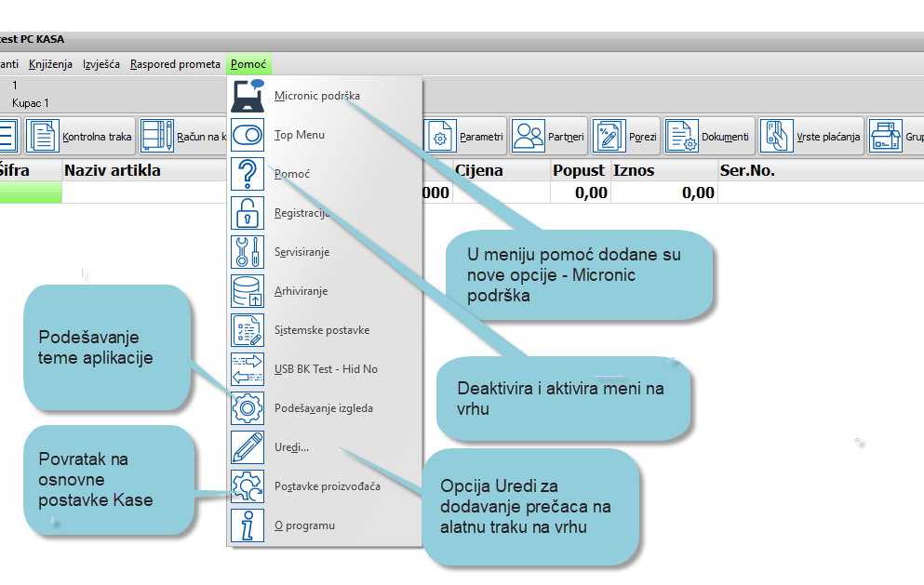
Task: Toggle the Top Menu switch
Action: 248,135
